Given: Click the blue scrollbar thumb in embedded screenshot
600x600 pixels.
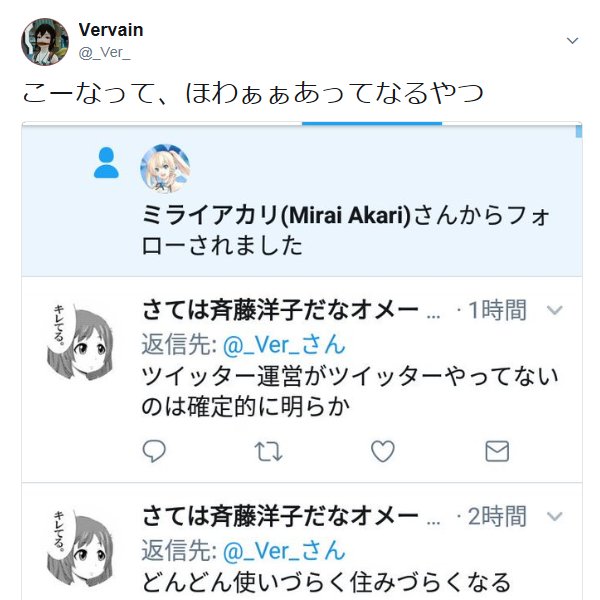Looking at the screenshot, I should (x=579, y=131).
